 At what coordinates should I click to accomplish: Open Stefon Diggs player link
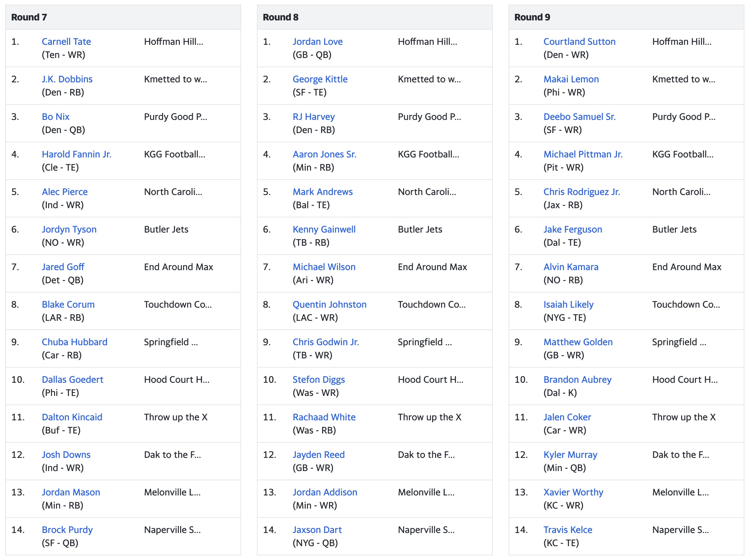[x=319, y=379]
